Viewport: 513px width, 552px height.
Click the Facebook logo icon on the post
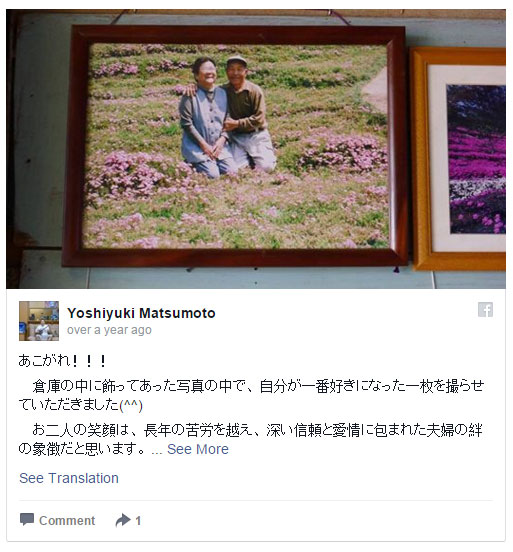click(x=485, y=310)
